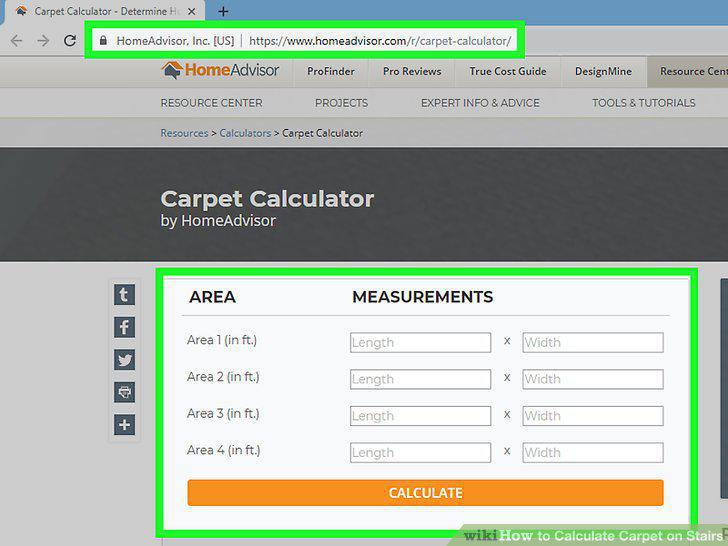Viewport: 728px width, 546px height.
Task: Click the 'MEASUREMENTS' column header
Action: click(x=422, y=297)
